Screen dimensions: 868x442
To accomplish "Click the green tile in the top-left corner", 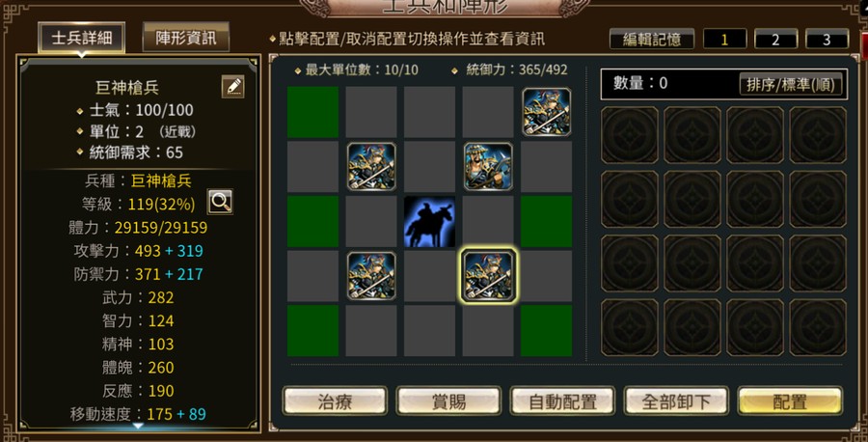I will pyautogui.click(x=312, y=112).
